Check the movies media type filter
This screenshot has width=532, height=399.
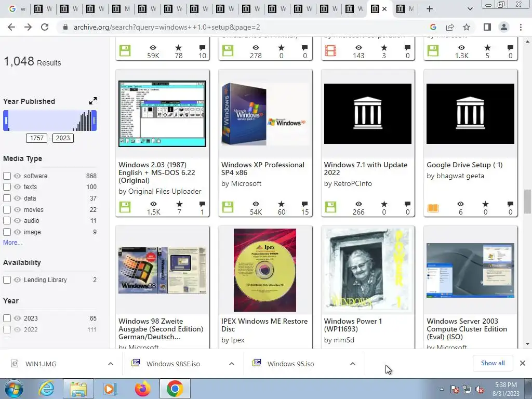pyautogui.click(x=7, y=210)
